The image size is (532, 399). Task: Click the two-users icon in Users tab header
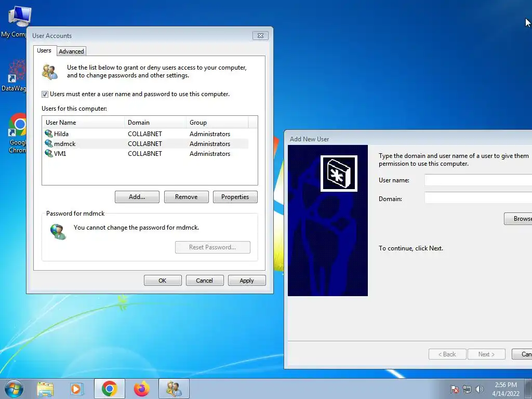pyautogui.click(x=50, y=72)
